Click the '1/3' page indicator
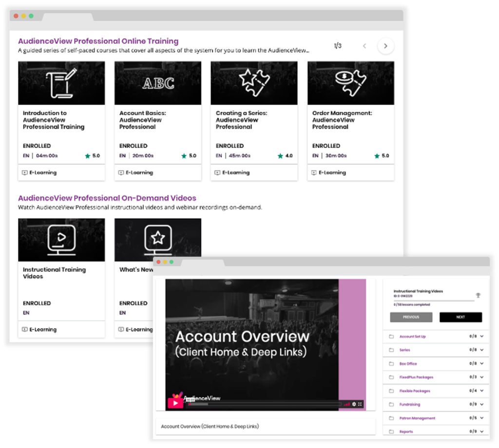 click(338, 46)
